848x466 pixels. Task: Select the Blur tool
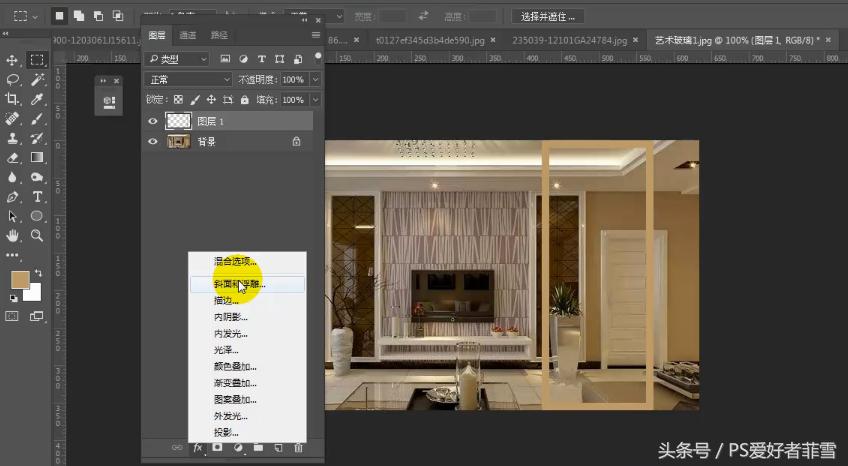pos(12,177)
